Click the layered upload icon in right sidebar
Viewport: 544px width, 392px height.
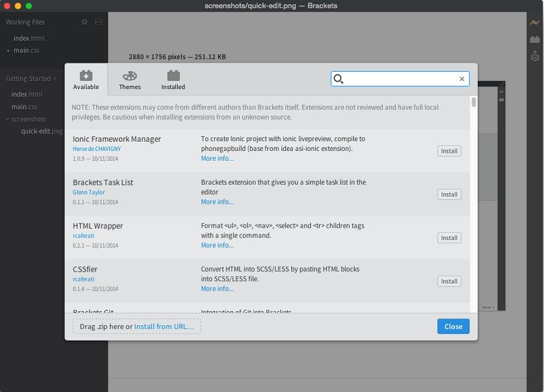[534, 56]
